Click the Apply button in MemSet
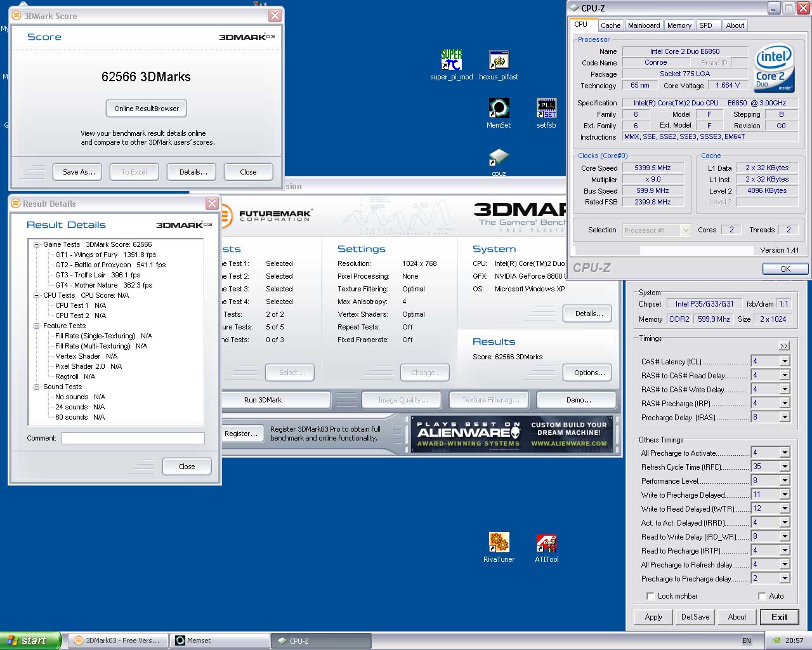Screen dimensions: 812x650 tap(653, 617)
